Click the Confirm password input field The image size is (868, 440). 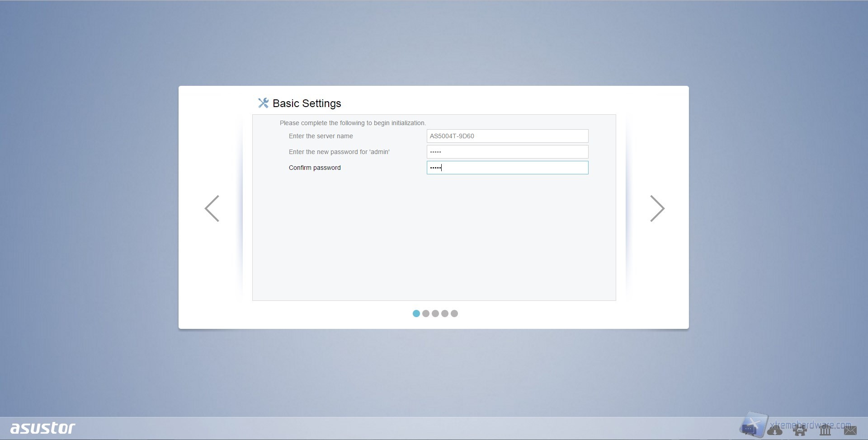point(507,168)
